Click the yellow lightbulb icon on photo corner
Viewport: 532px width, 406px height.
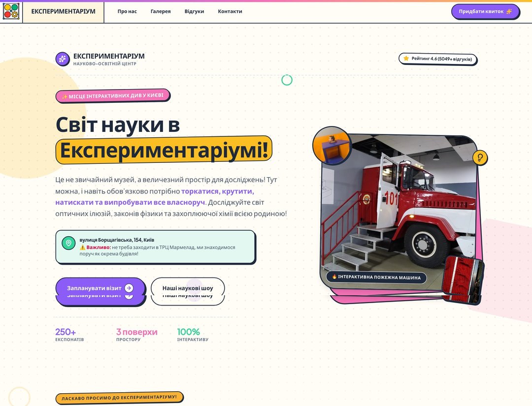click(x=480, y=157)
